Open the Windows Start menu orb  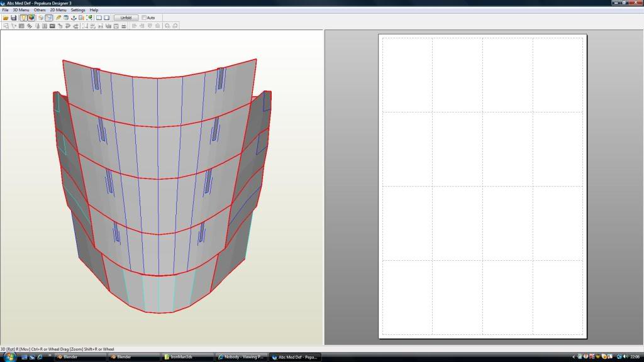pyautogui.click(x=9, y=357)
